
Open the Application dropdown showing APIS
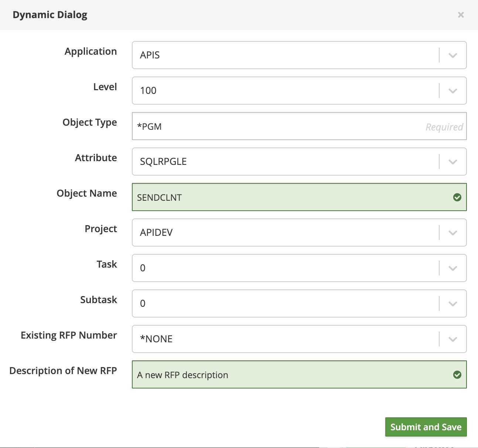click(299, 55)
